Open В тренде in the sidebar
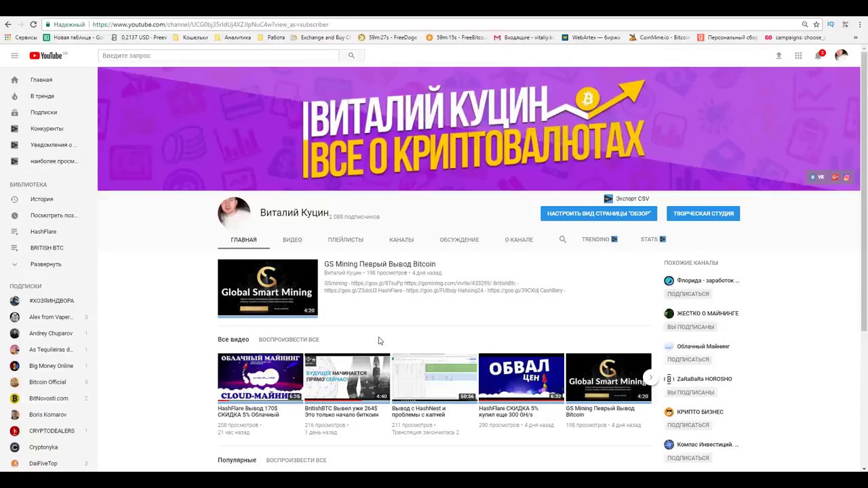Viewport: 868px width, 488px height. pos(41,96)
